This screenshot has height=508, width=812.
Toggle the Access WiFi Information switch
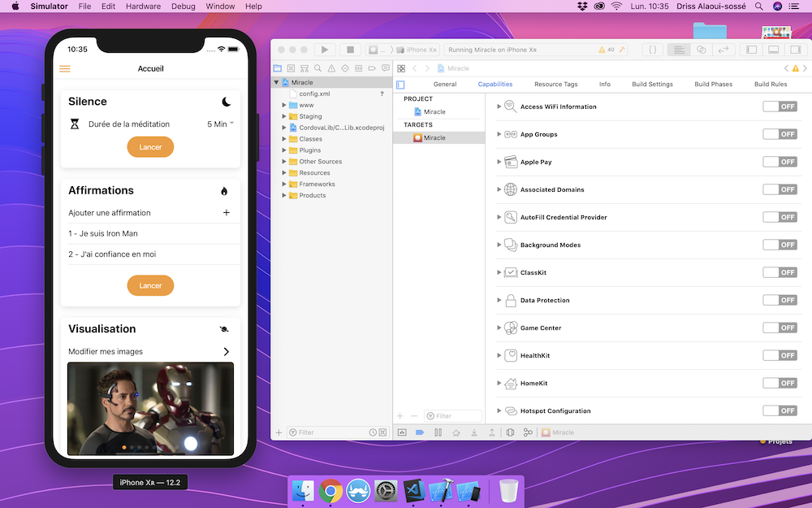(780, 106)
